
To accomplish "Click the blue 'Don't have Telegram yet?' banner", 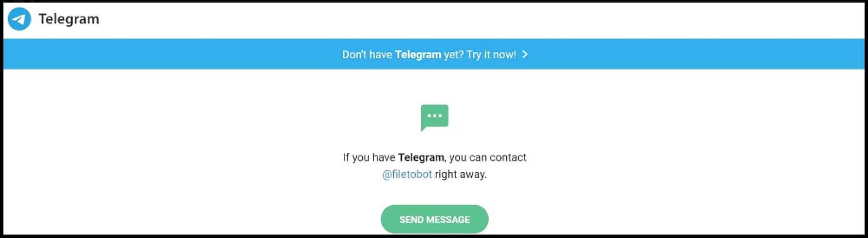I will point(434,54).
